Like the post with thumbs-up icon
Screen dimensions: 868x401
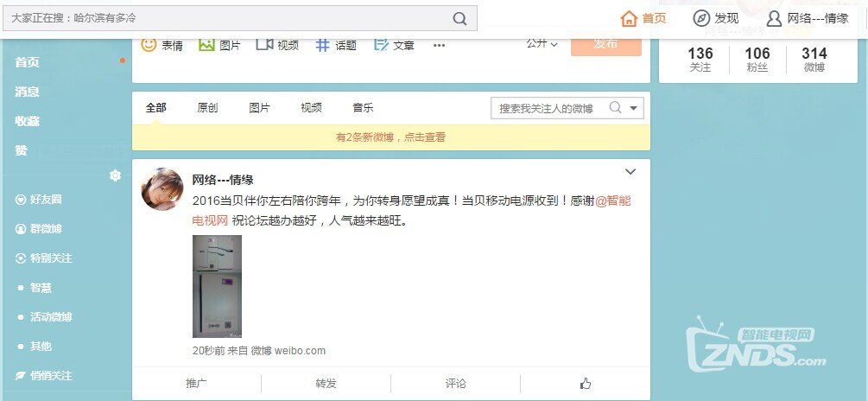click(585, 383)
